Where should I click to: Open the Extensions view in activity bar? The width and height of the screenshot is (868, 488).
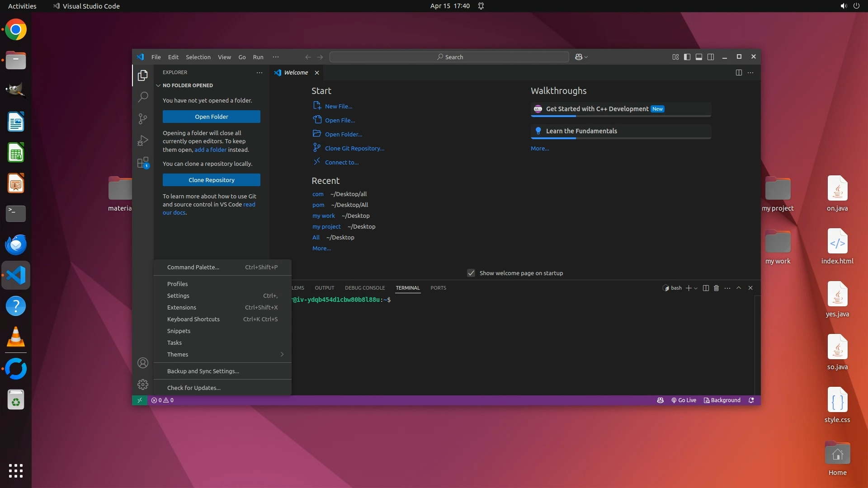coord(143,162)
